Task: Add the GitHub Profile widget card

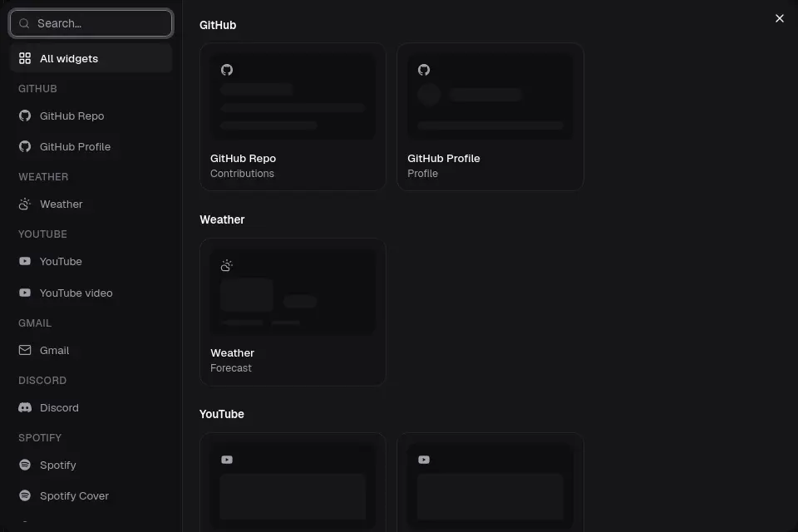Action: 490,117
